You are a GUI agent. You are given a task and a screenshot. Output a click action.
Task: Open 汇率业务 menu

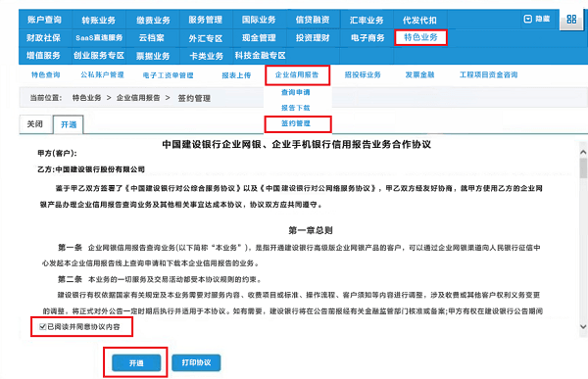pos(367,20)
